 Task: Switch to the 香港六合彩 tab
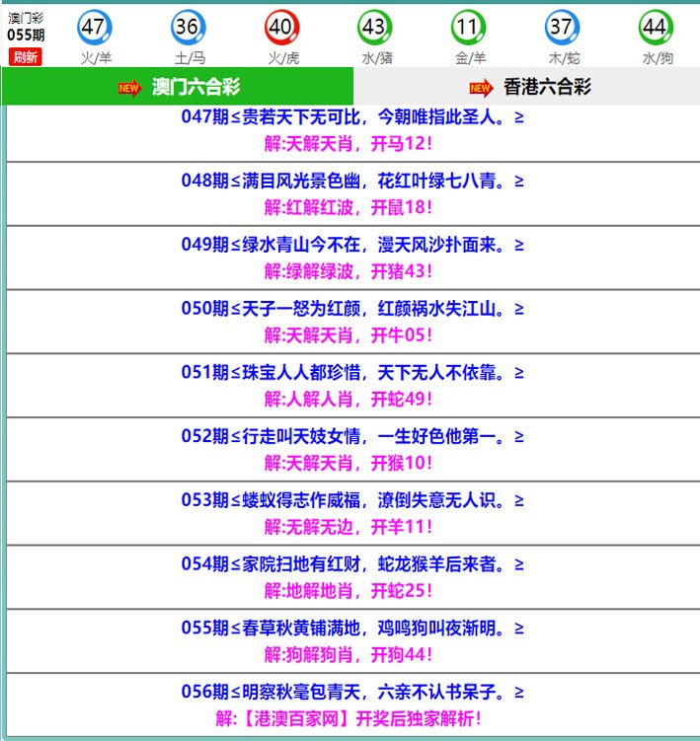(547, 87)
